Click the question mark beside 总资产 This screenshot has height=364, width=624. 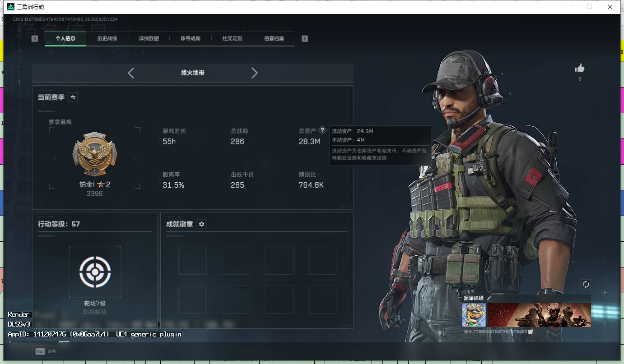click(322, 130)
